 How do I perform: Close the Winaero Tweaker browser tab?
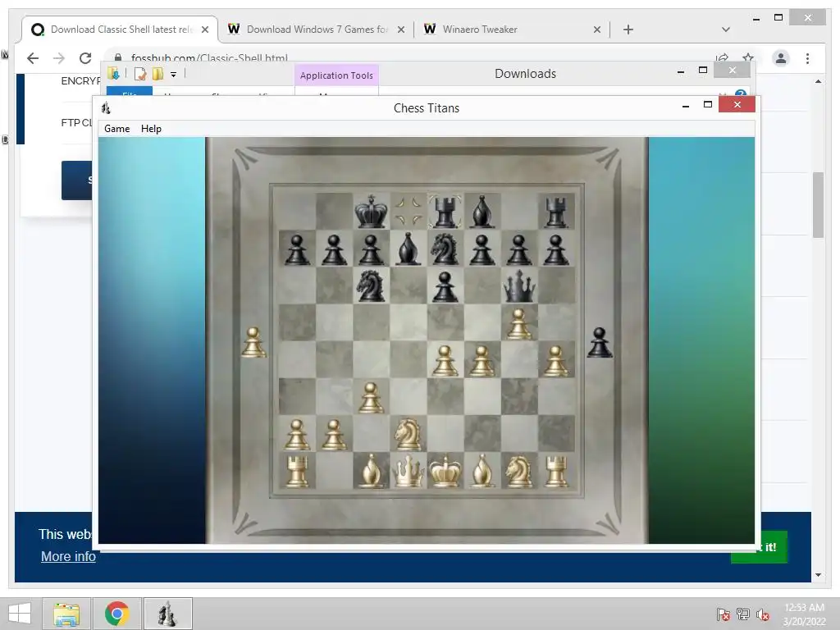click(597, 30)
